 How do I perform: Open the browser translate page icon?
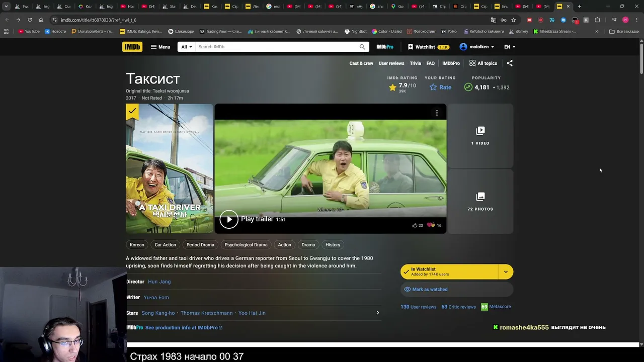493,20
